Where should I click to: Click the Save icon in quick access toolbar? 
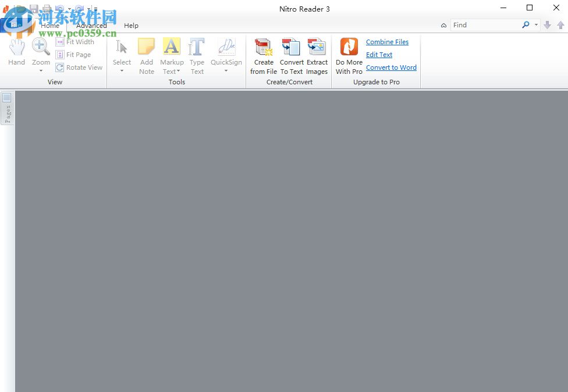(x=34, y=9)
